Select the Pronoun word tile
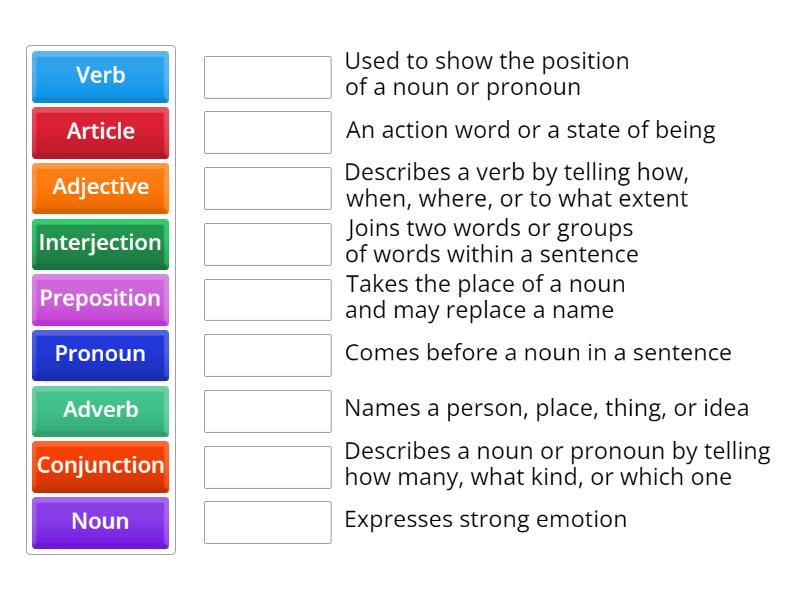Screen dimensions: 800x600 click(100, 355)
